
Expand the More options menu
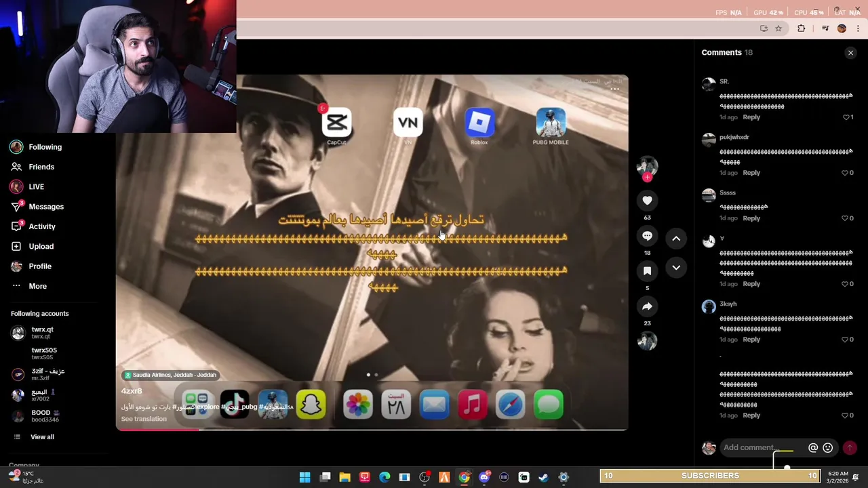point(29,286)
